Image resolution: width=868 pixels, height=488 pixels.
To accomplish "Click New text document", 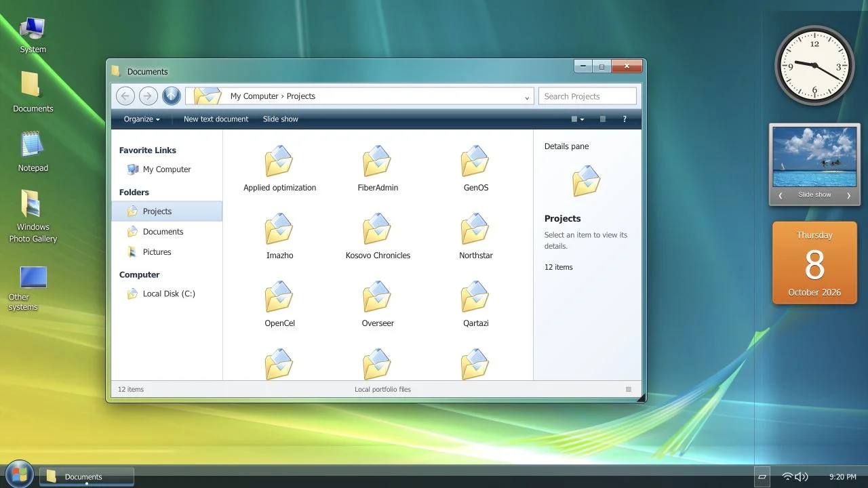I will [x=216, y=119].
